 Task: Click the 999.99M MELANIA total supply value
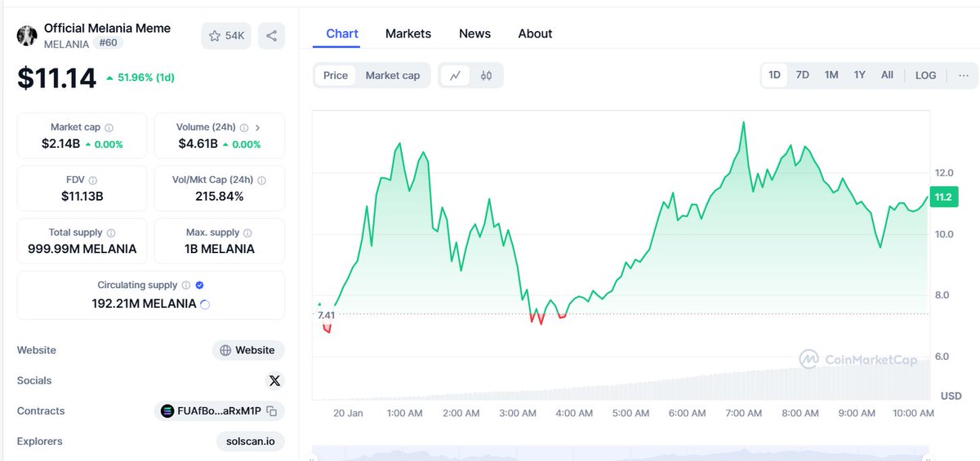coord(82,249)
